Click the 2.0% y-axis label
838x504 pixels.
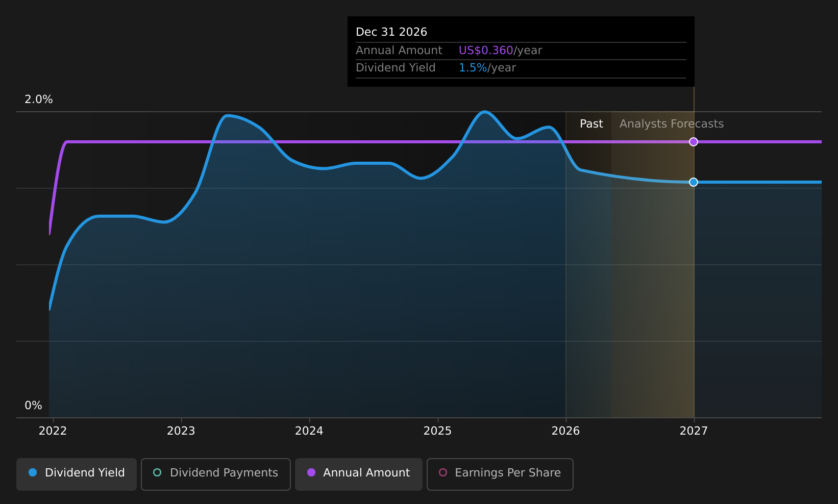pyautogui.click(x=39, y=99)
